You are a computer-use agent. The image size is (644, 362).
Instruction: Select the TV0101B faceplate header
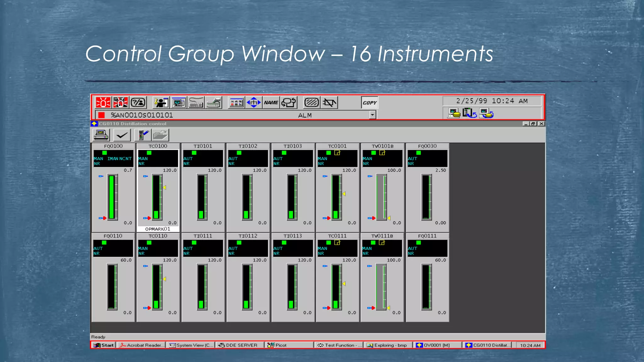[382, 146]
